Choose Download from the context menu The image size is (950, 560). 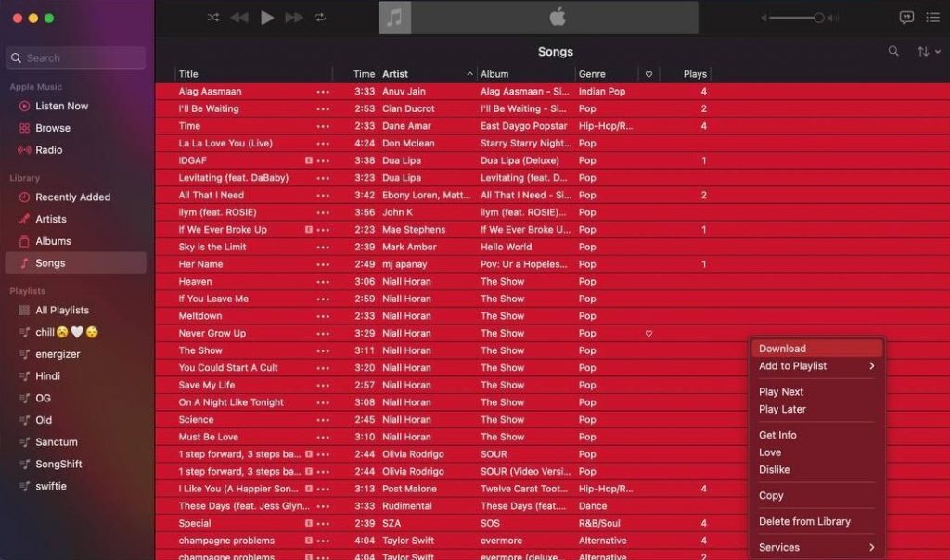tap(782, 347)
